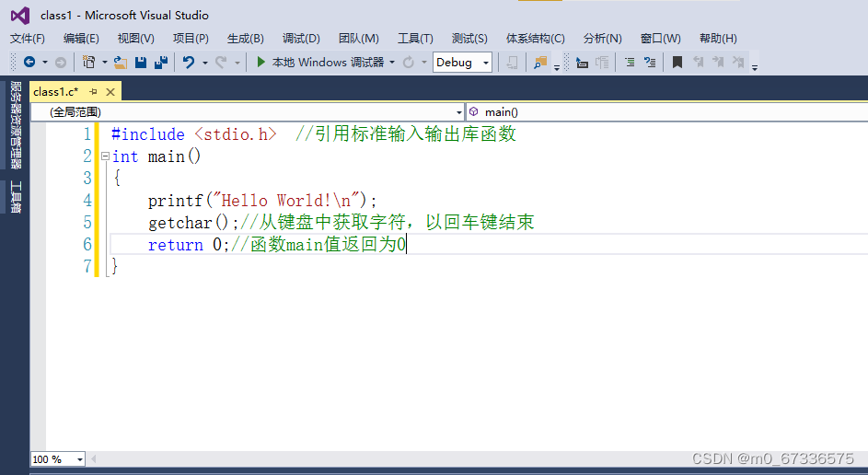Image resolution: width=868 pixels, height=475 pixels.
Task: Open the 体系结构(C) menu
Action: pos(536,38)
